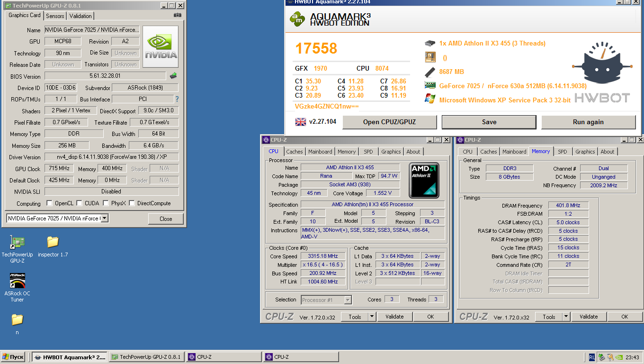644x364 pixels.
Task: Switch to HWBOT Aquamark taskbar item
Action: (70, 357)
